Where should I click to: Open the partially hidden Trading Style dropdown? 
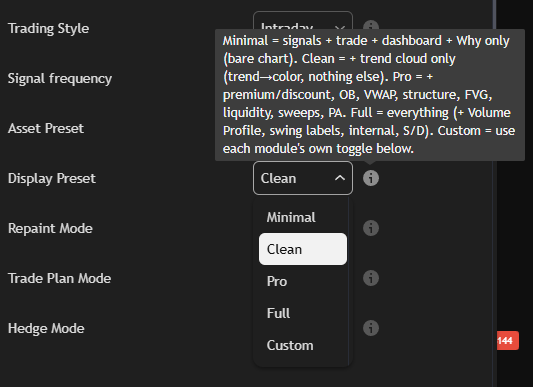coord(303,21)
